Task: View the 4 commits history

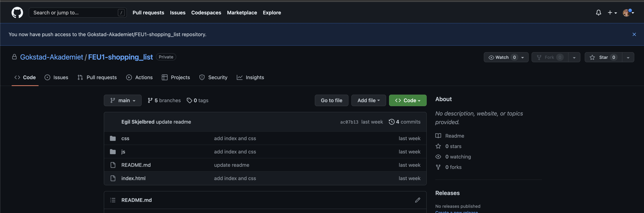Action: (404, 122)
